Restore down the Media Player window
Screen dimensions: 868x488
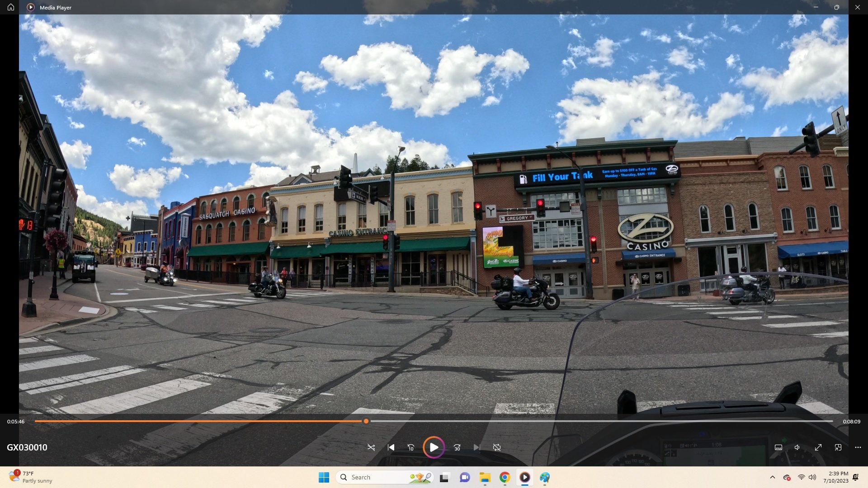(x=837, y=7)
